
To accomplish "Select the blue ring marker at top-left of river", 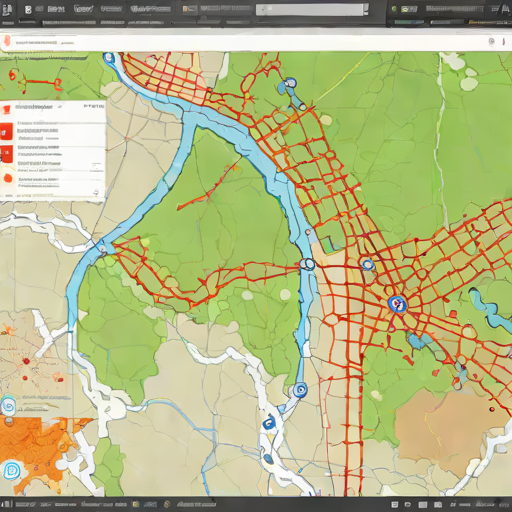I will pyautogui.click(x=108, y=58).
